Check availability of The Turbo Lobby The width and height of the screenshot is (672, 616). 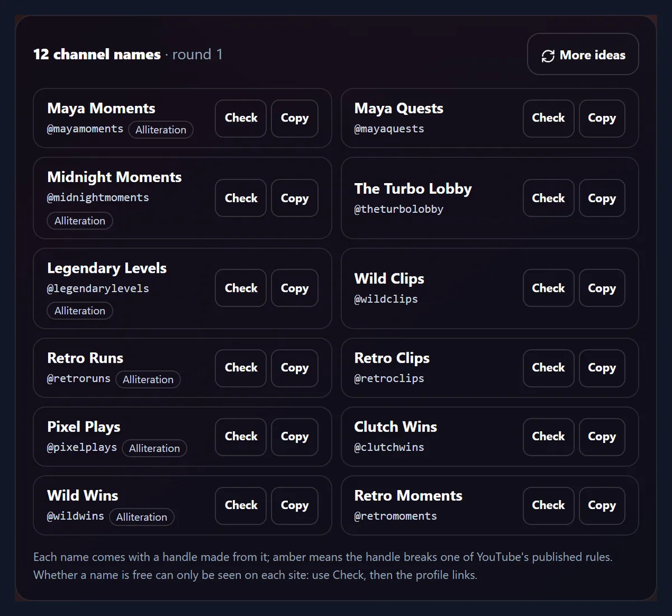click(548, 198)
